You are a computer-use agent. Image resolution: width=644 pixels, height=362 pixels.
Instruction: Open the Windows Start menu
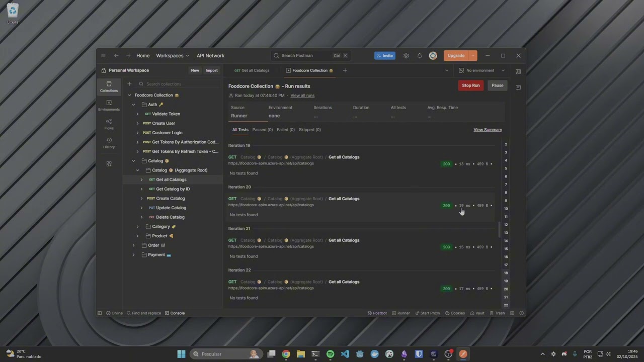(x=181, y=354)
